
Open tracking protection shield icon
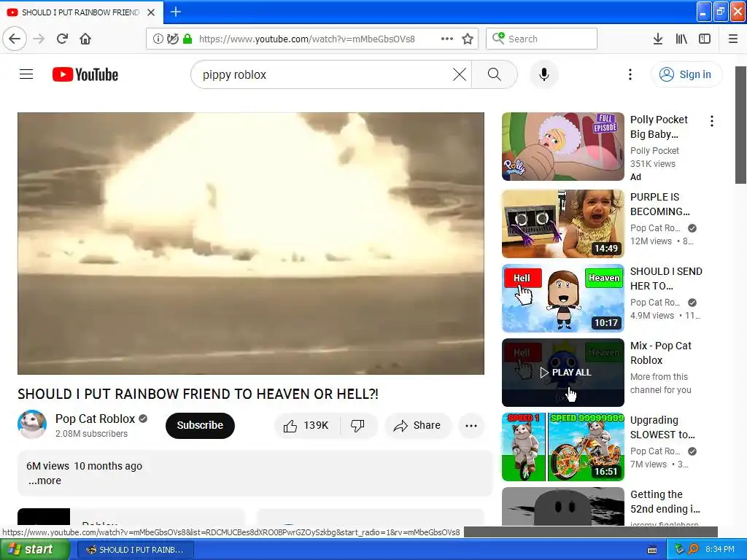(x=173, y=39)
